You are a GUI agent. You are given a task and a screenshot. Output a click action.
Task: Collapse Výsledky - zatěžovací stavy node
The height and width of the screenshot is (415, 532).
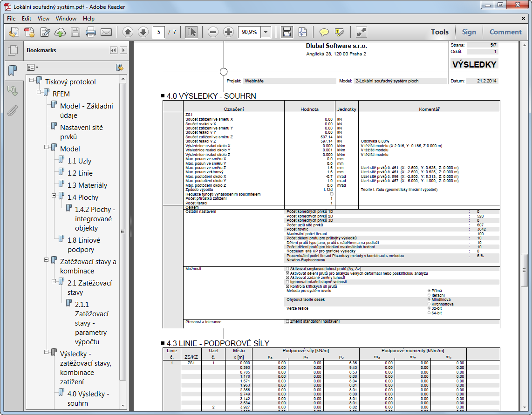point(47,352)
